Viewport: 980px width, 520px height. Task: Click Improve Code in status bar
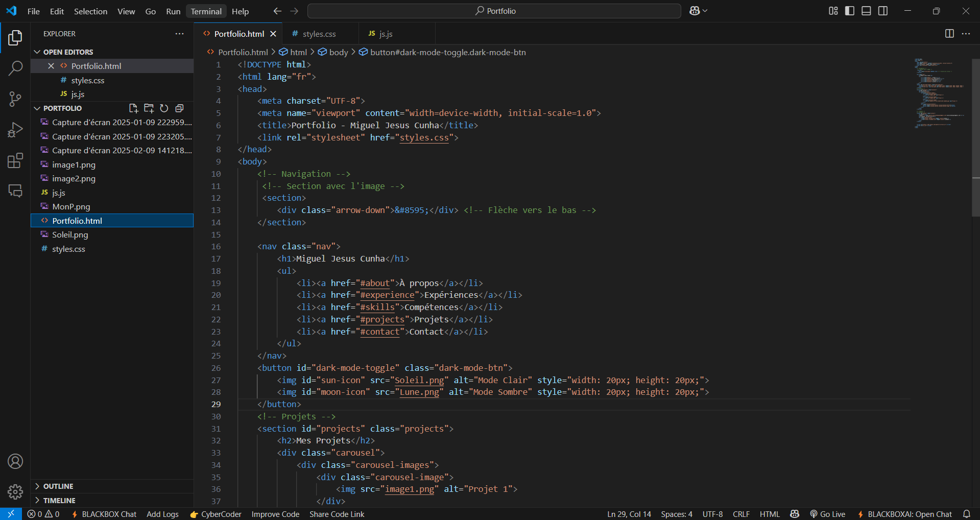(275, 514)
